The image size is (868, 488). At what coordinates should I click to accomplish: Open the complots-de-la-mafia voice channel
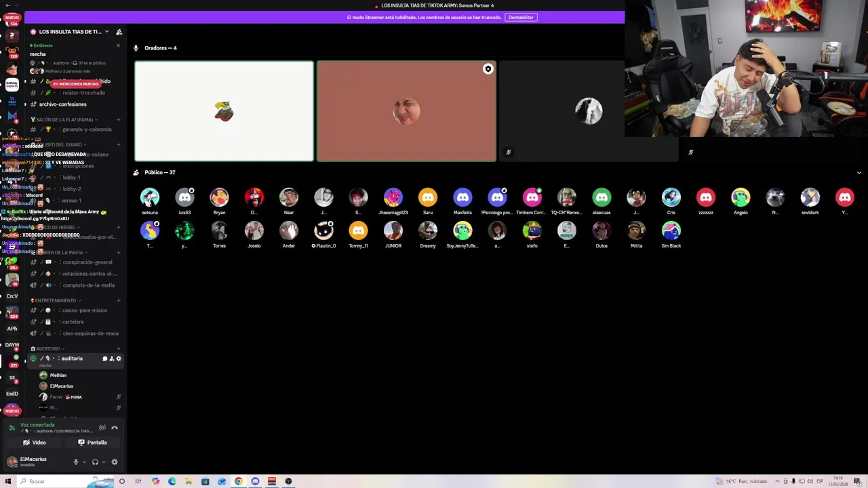tap(75, 285)
